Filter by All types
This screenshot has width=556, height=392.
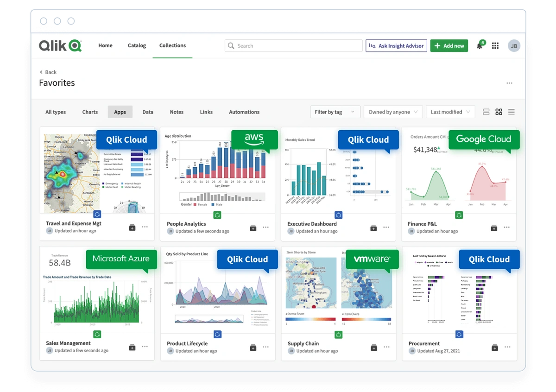click(x=56, y=112)
